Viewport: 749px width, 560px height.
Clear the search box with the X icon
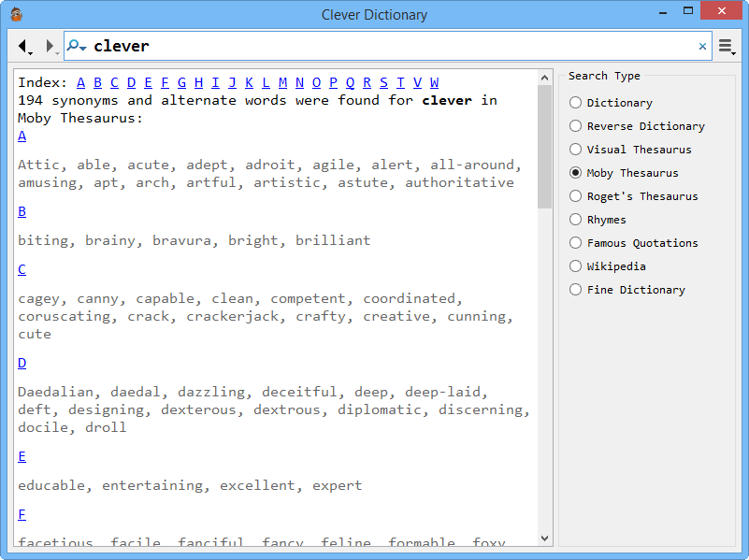[x=702, y=47]
